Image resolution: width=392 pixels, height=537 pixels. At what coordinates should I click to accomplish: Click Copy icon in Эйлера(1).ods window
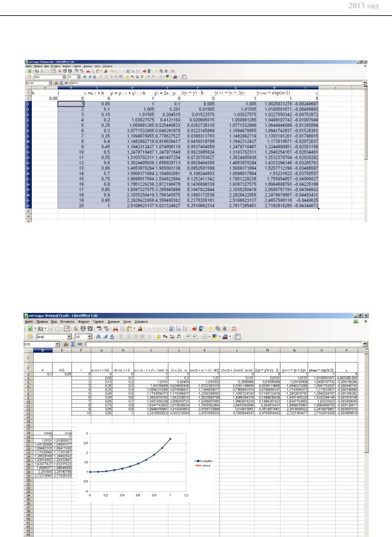point(123,329)
